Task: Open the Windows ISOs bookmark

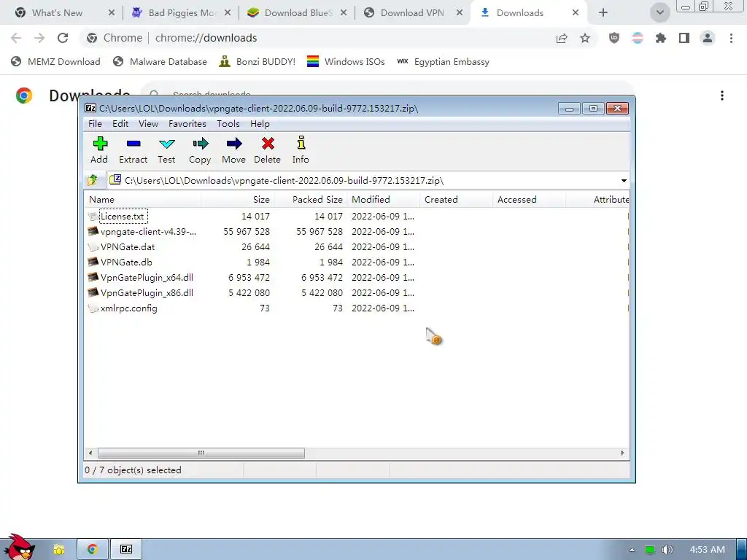Action: click(346, 62)
